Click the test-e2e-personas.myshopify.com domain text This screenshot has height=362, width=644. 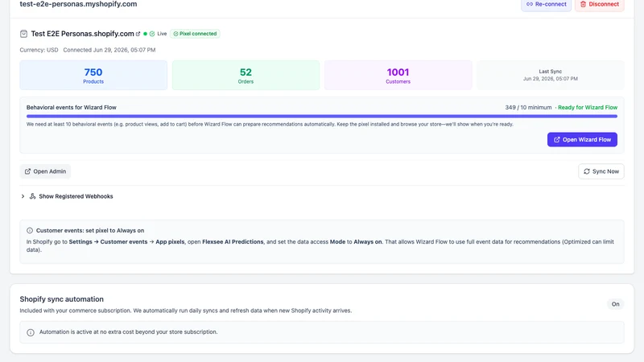[78, 4]
